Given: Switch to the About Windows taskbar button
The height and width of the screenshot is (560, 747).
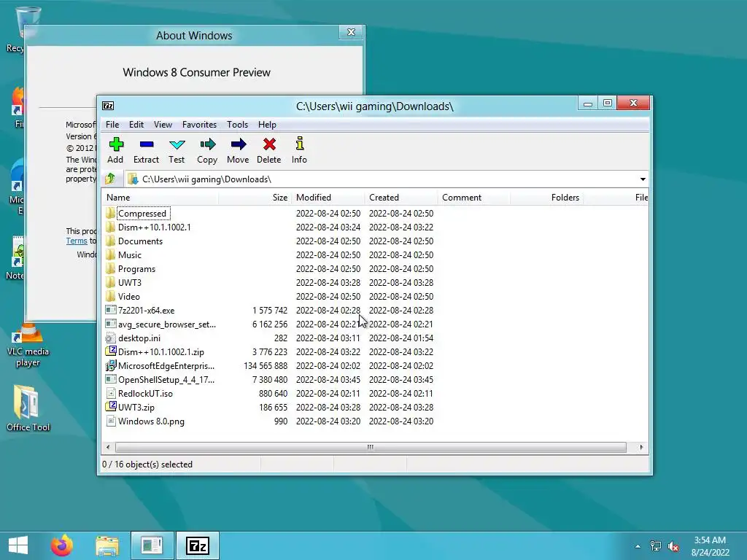Looking at the screenshot, I should click(152, 545).
